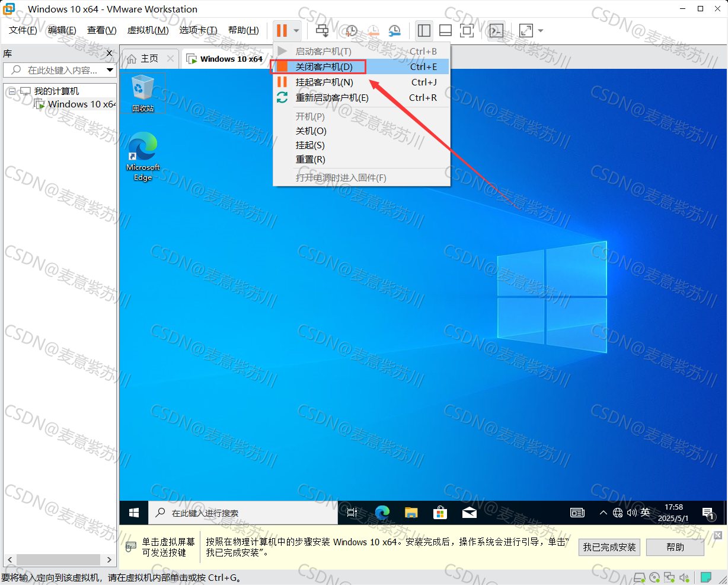The height and width of the screenshot is (585, 728).
Task: Choose 关机(O) from the power menu
Action: 360,131
